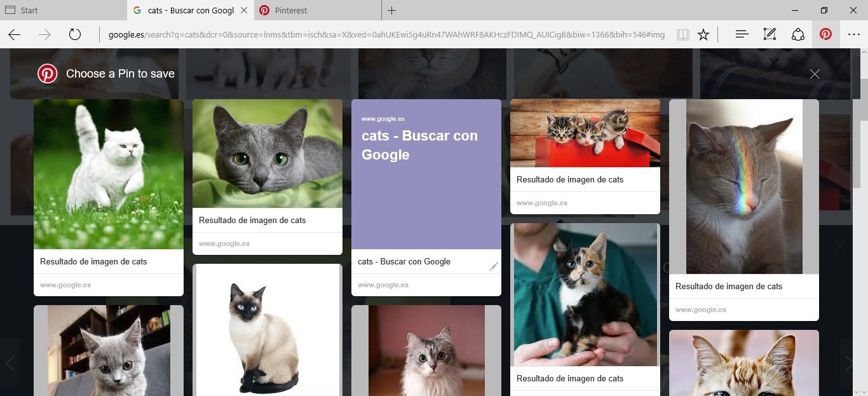The image size is (868, 396).
Task: Open reading view book icon
Action: tap(683, 34)
